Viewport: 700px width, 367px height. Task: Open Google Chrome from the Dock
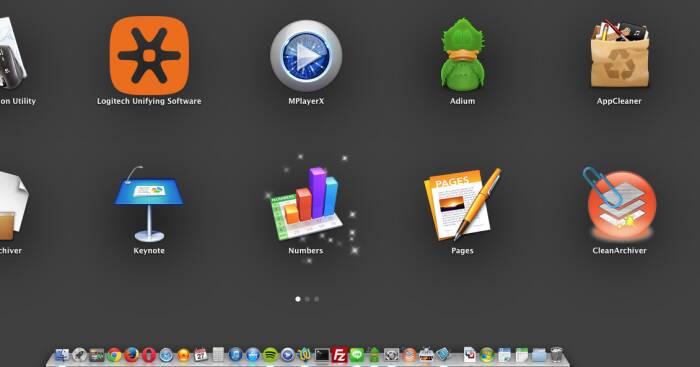(x=114, y=355)
